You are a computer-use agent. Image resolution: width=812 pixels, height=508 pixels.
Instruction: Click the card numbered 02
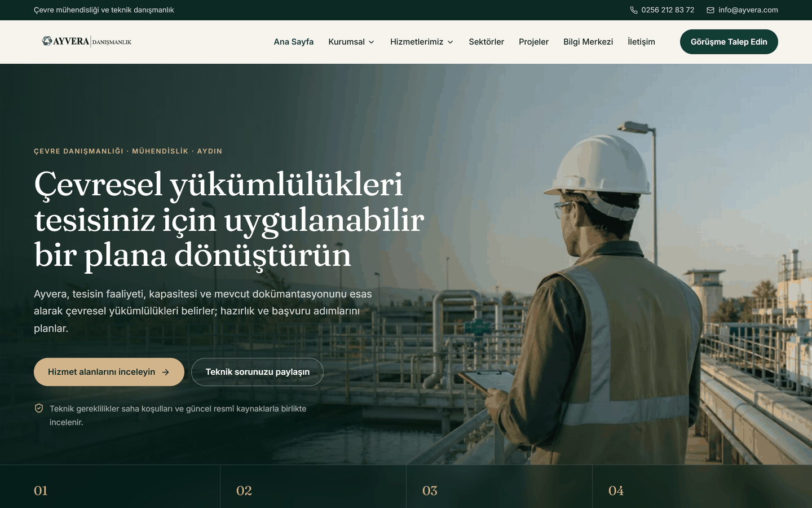tap(313, 487)
